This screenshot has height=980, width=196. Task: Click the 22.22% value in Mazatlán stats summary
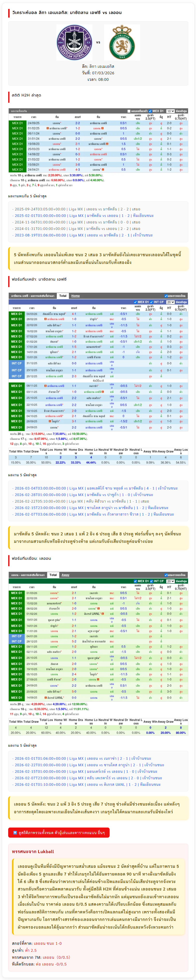click(60, 462)
